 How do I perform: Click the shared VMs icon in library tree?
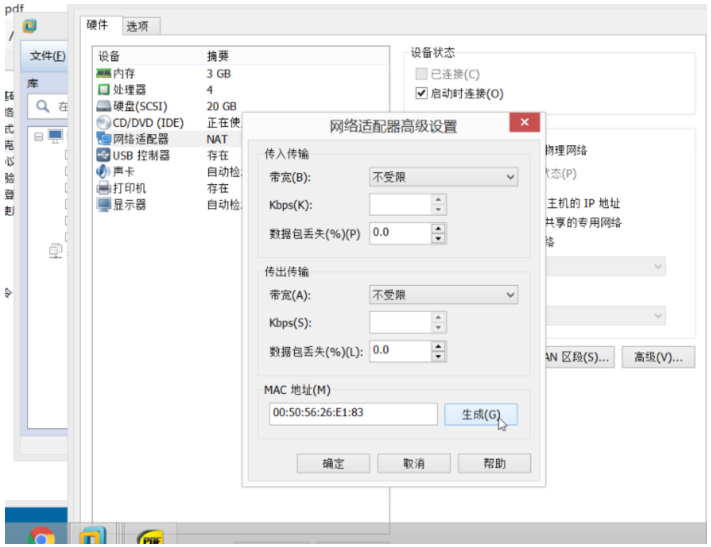pos(56,251)
